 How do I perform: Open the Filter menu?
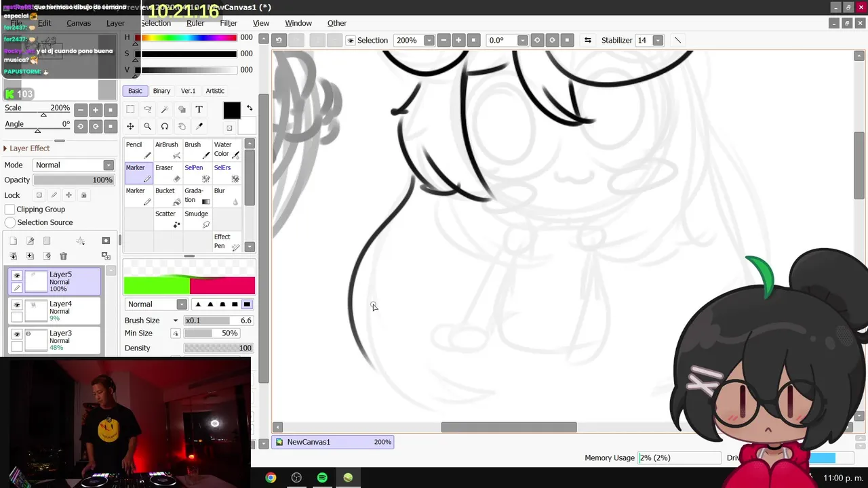229,23
